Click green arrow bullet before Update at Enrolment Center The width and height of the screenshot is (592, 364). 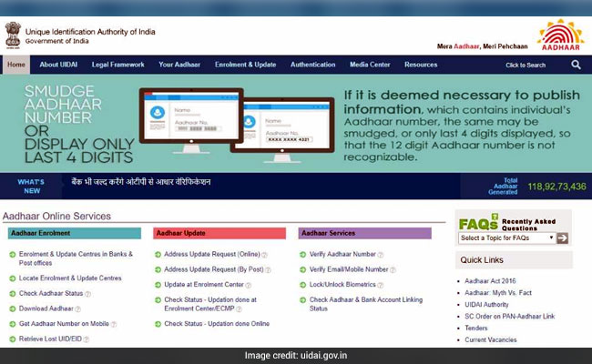tap(158, 285)
